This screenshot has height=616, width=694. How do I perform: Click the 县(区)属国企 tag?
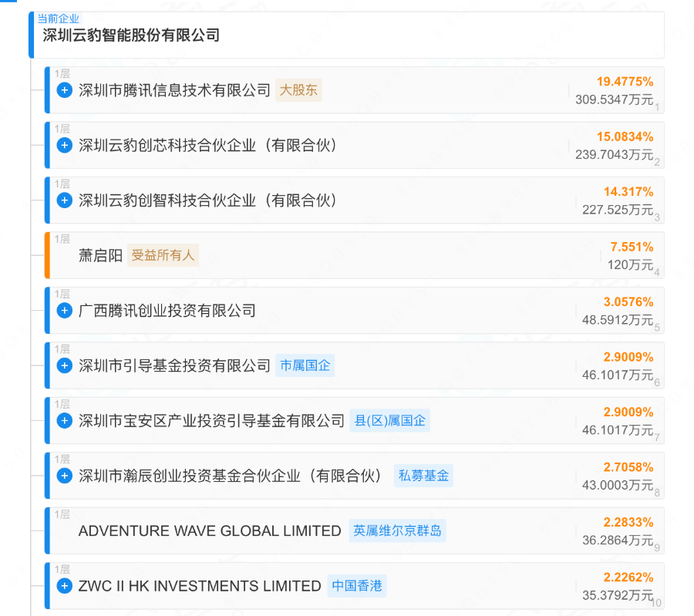pos(389,421)
